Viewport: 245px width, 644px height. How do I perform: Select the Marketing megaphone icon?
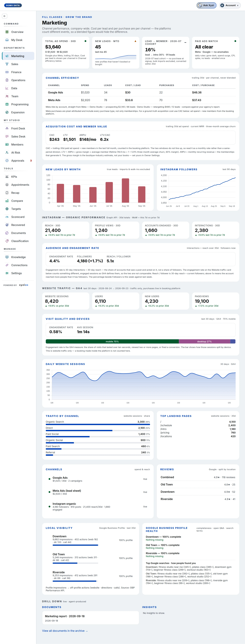click(7, 56)
